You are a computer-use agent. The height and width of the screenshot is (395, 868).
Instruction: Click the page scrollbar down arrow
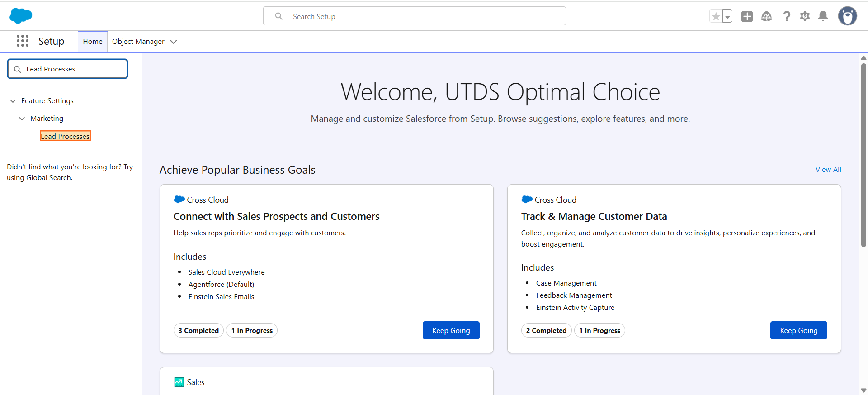pos(863,390)
